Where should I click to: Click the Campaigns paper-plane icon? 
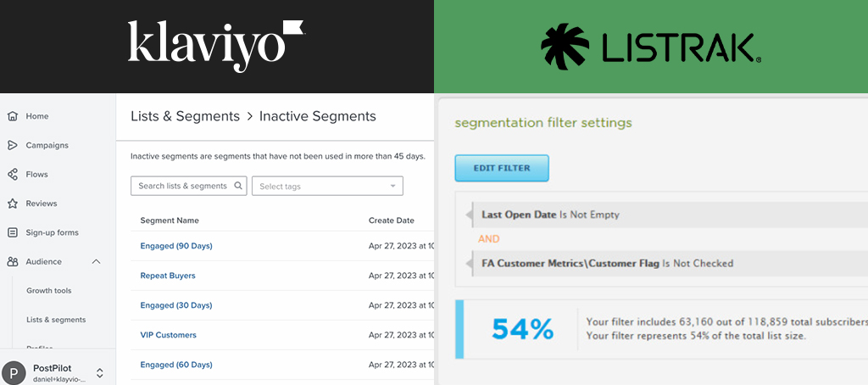pos(12,145)
